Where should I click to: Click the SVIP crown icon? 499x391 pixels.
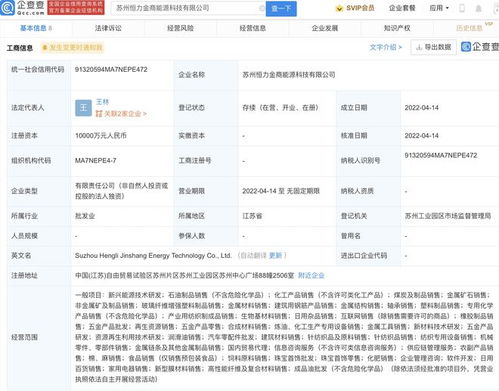click(339, 8)
